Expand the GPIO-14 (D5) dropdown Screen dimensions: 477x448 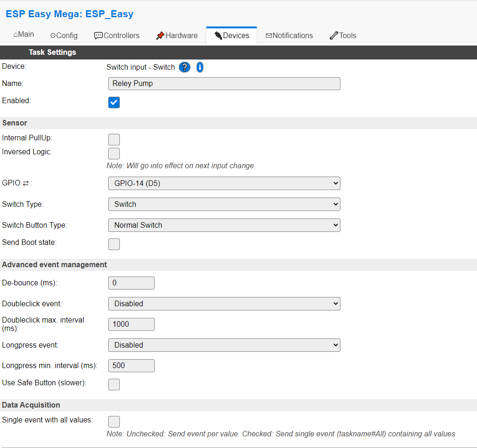coord(224,184)
